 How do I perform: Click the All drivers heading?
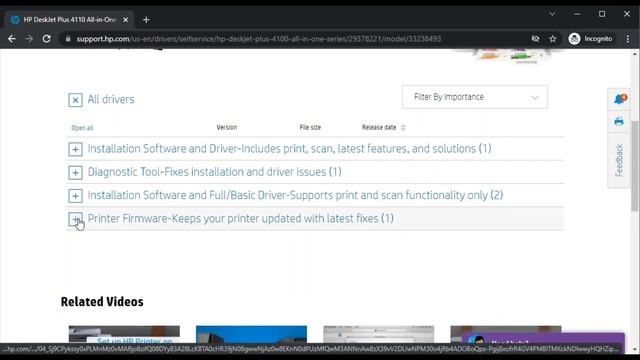111,99
